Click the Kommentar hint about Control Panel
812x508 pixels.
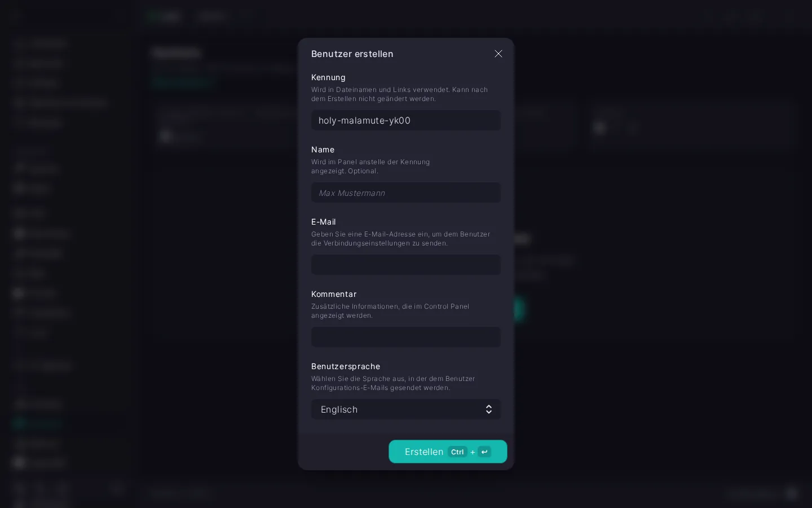390,311
